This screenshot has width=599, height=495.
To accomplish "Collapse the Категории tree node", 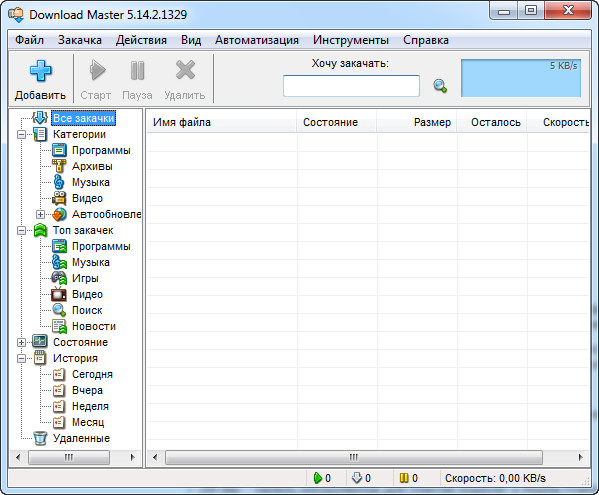I will click(x=21, y=134).
